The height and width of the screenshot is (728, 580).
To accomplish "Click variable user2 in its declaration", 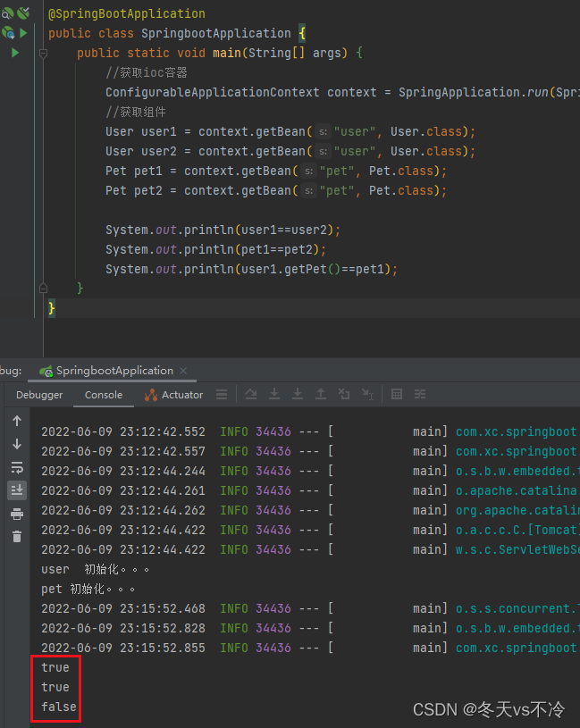I will pos(159,151).
